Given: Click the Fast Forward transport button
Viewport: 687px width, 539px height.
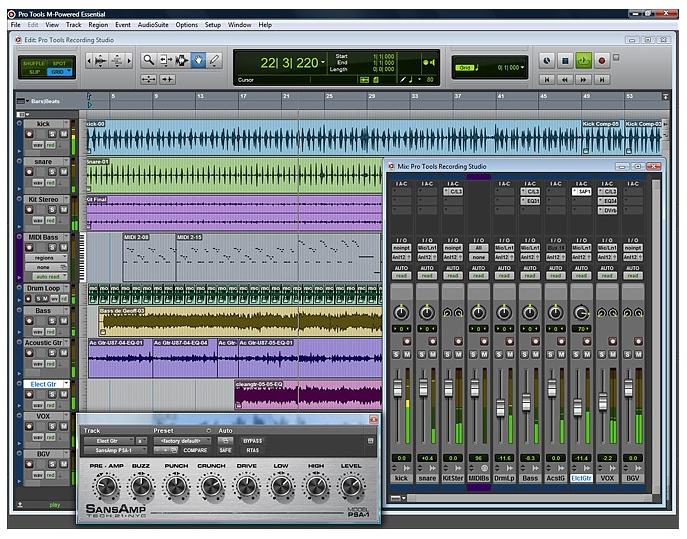Looking at the screenshot, I should [583, 79].
